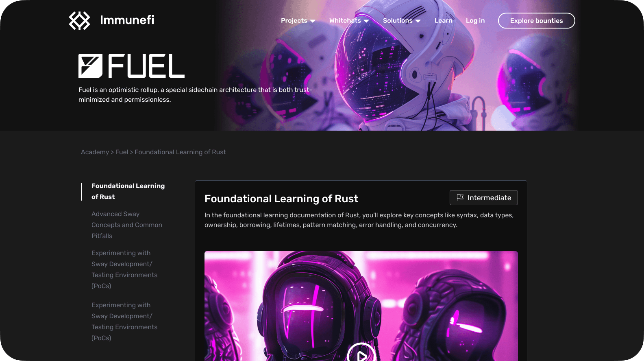Open Advanced Sway Concepts and Common Pitfalls

tap(127, 225)
